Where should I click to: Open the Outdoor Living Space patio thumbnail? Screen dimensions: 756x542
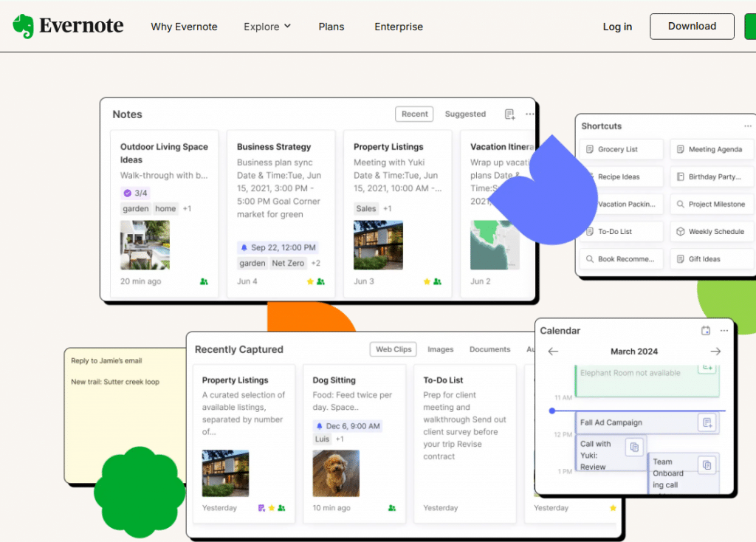[x=145, y=245]
